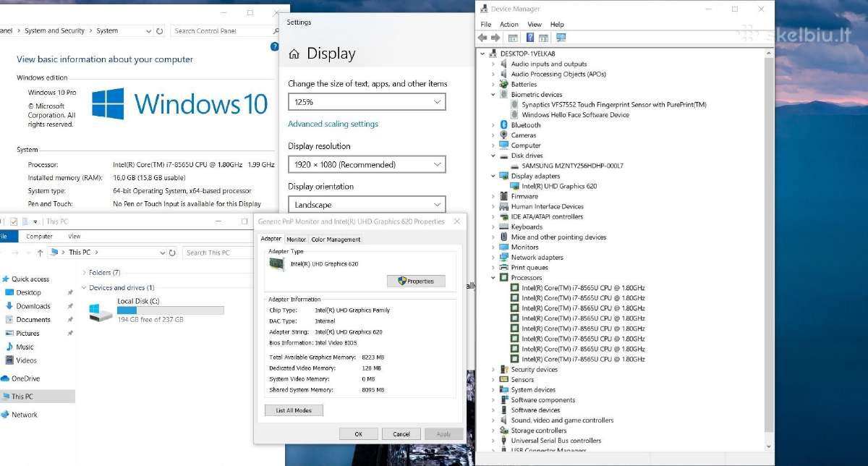The image size is (868, 466).
Task: Click the Network icon in File Explorer sidebar
Action: click(x=4, y=415)
